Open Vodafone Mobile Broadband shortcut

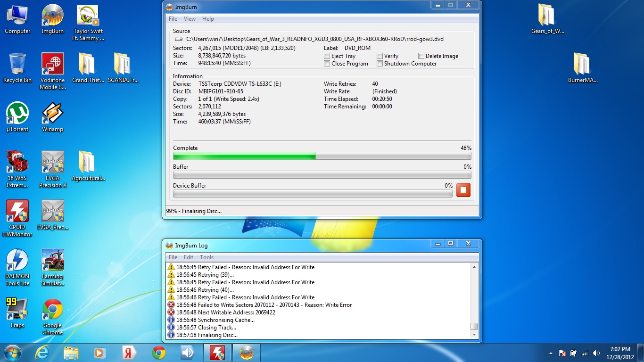point(52,72)
